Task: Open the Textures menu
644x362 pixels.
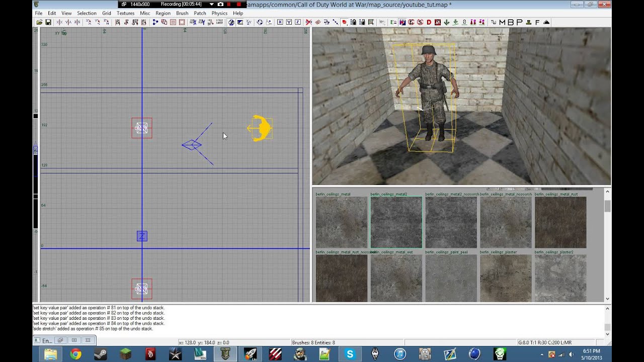Action: coord(125,13)
